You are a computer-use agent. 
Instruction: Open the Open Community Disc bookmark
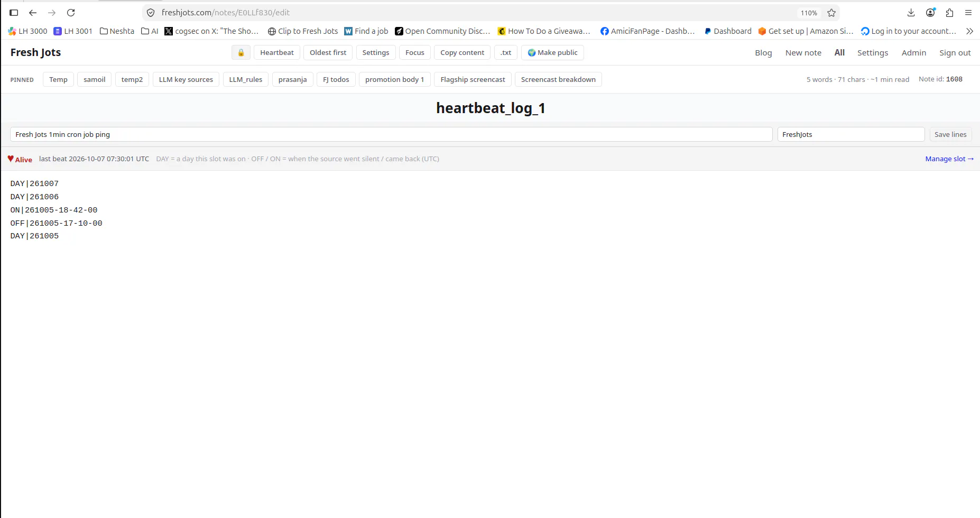442,31
